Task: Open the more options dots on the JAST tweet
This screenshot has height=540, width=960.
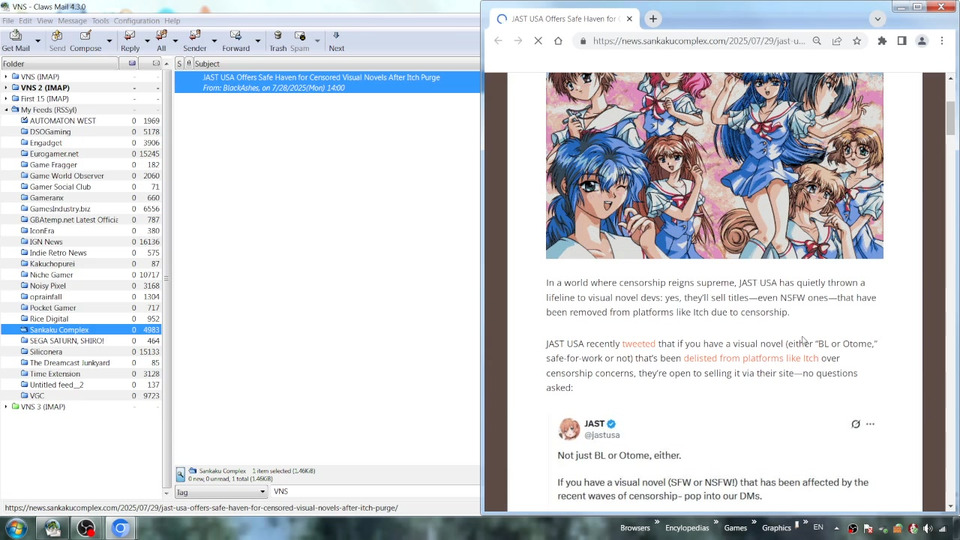Action: (870, 424)
